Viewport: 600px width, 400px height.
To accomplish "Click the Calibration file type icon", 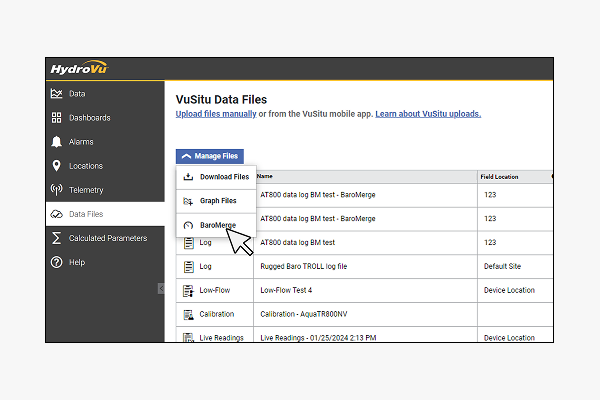I will (188, 315).
